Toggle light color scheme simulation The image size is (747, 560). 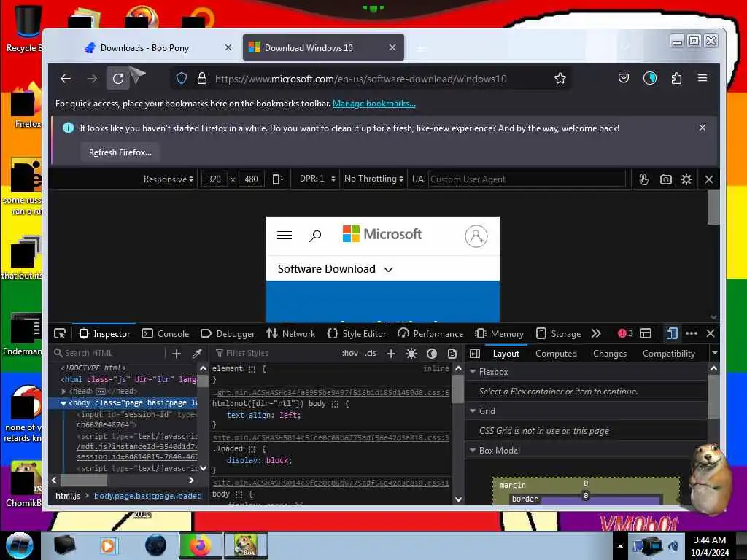pyautogui.click(x=411, y=354)
